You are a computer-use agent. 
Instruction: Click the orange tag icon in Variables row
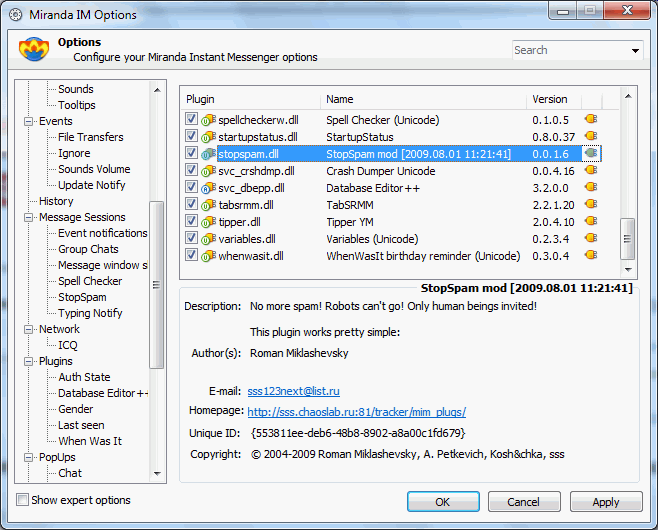pos(591,238)
